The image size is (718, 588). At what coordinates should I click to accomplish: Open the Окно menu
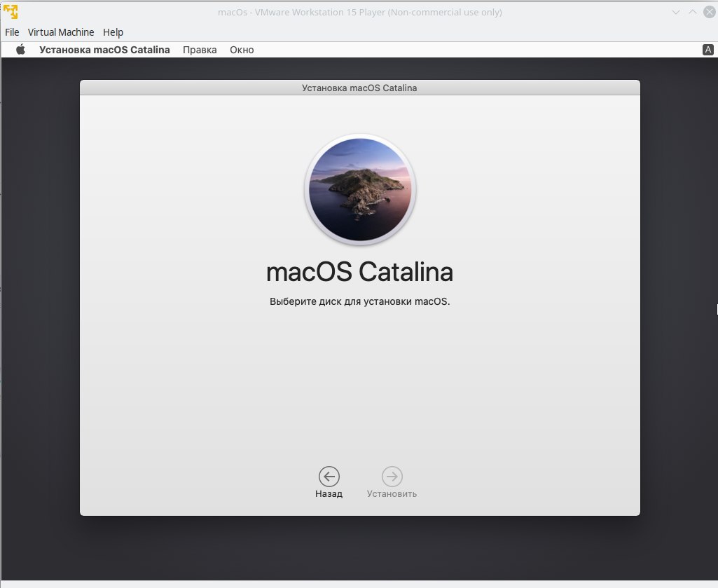point(242,50)
